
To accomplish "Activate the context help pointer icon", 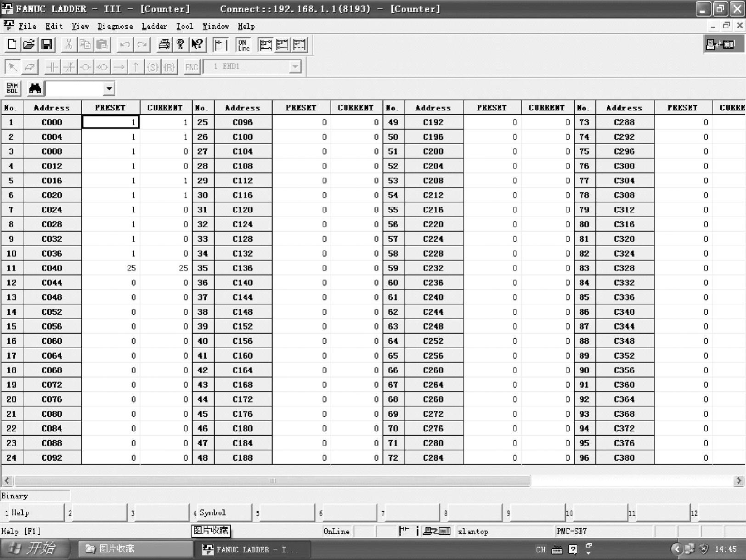I will [x=198, y=45].
